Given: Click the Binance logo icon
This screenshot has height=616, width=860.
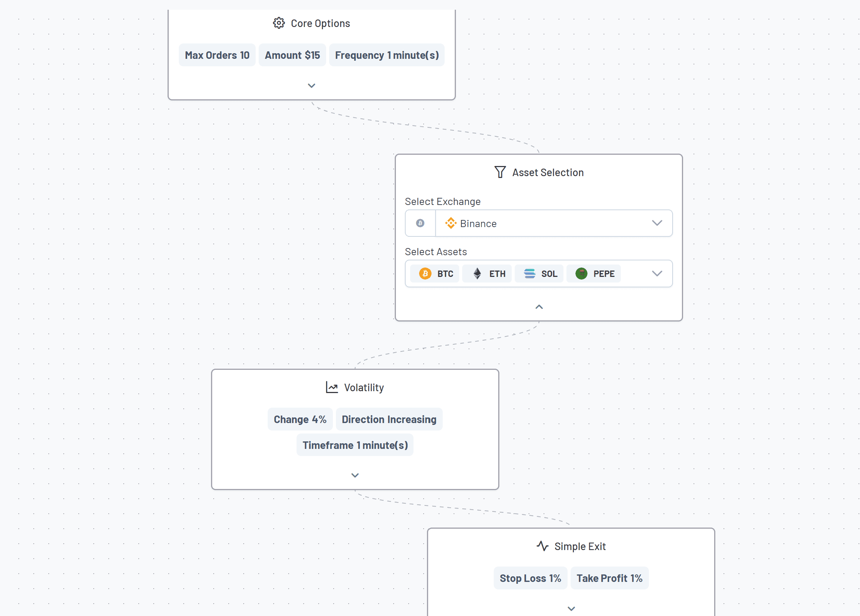Looking at the screenshot, I should [x=451, y=223].
